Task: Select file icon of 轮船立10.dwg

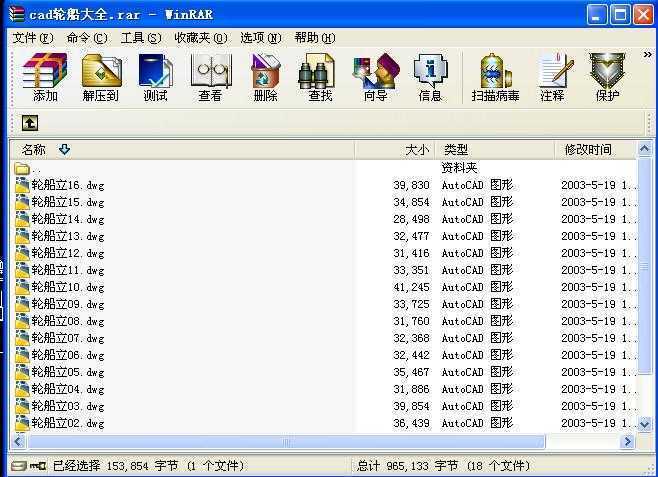Action: click(x=22, y=287)
